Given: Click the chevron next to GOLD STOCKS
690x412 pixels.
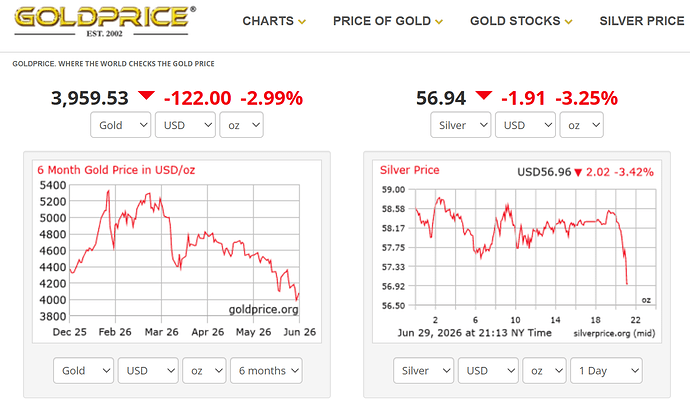Looking at the screenshot, I should tap(568, 22).
